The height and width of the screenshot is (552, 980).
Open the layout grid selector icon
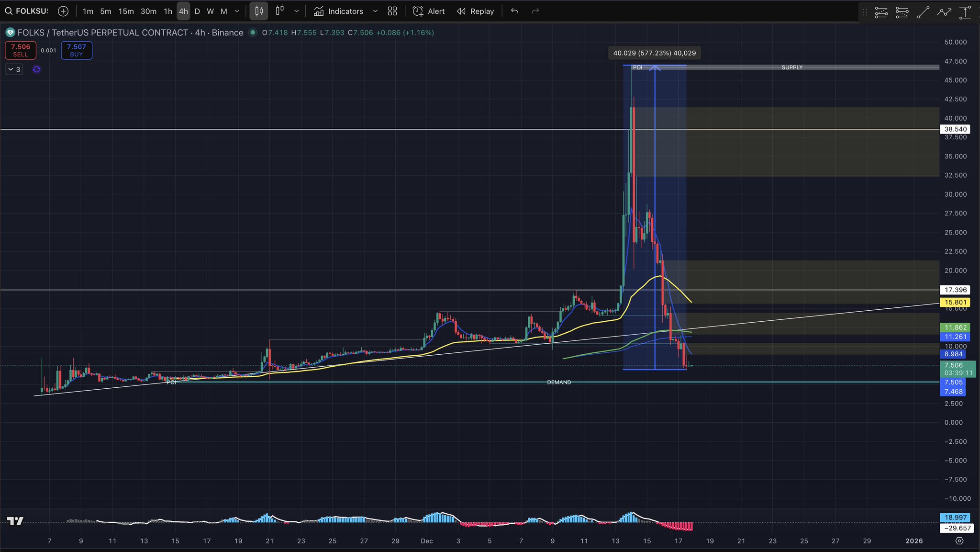coord(392,11)
